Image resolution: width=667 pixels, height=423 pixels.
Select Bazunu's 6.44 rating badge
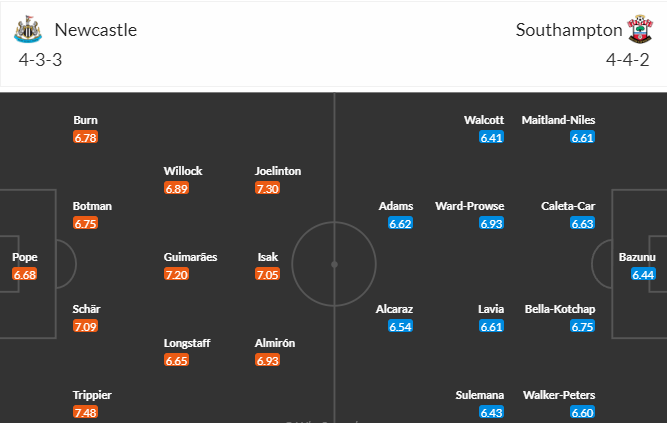click(643, 274)
